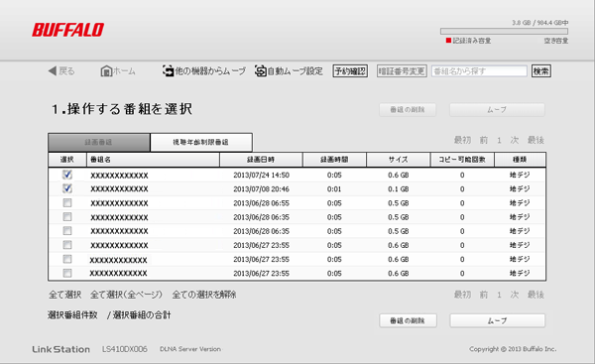This screenshot has height=364, width=595.
Task: Click the date cell 2013/07/08 20:46
Action: (261, 189)
